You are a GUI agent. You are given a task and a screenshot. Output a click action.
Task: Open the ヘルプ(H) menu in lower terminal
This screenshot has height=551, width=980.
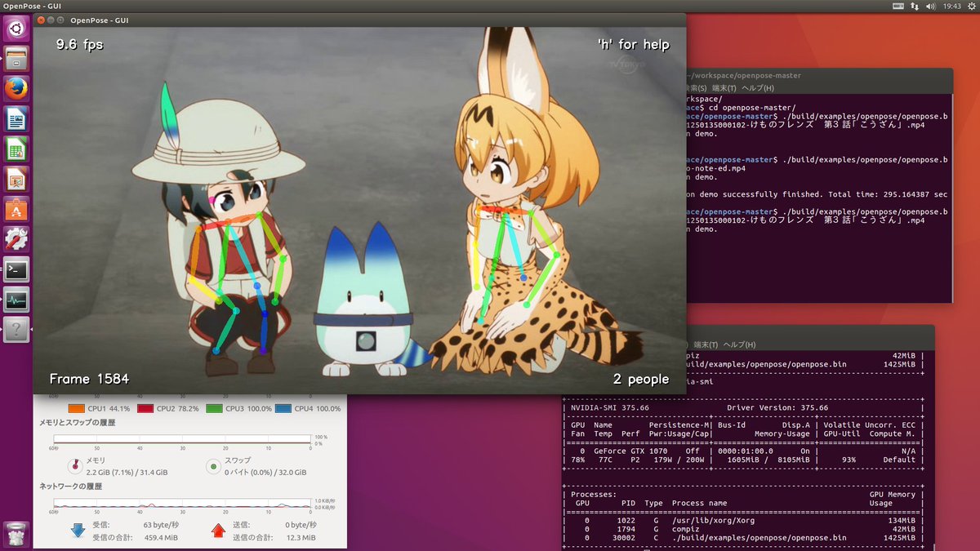[x=740, y=344]
